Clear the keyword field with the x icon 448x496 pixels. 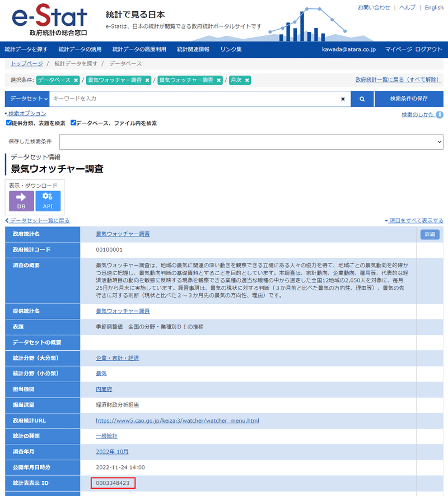point(343,99)
